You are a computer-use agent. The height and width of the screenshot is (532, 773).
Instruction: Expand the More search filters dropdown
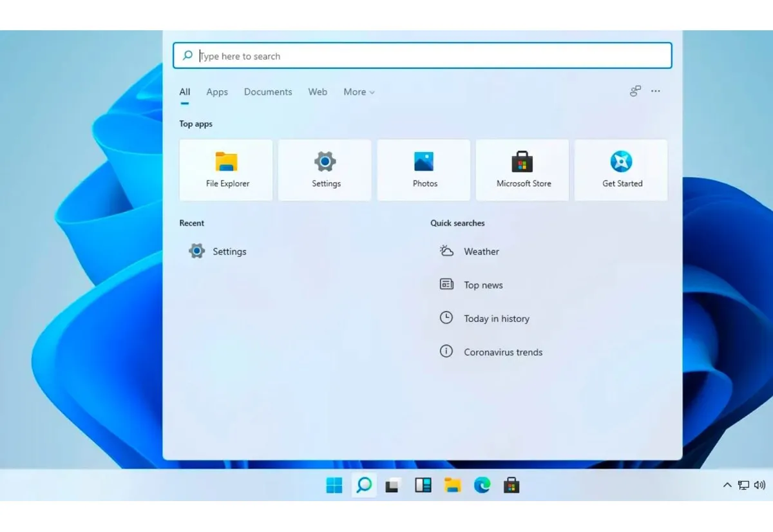click(358, 92)
